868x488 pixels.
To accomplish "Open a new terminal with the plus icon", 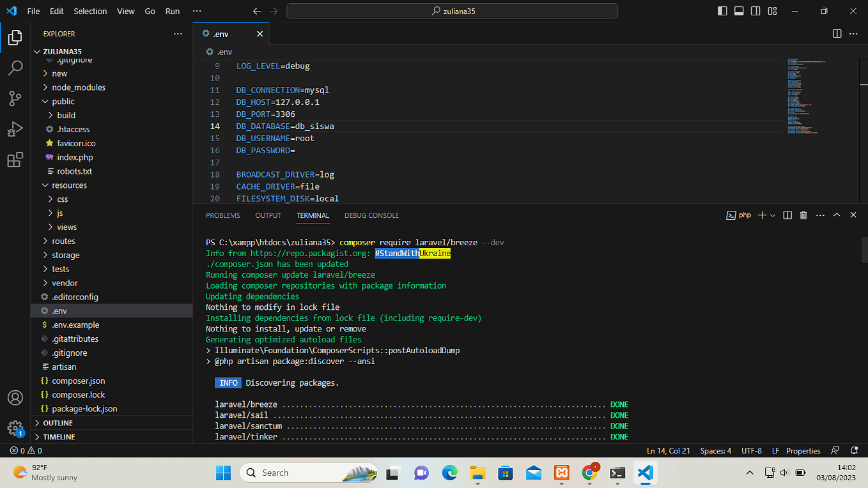I will tap(762, 215).
